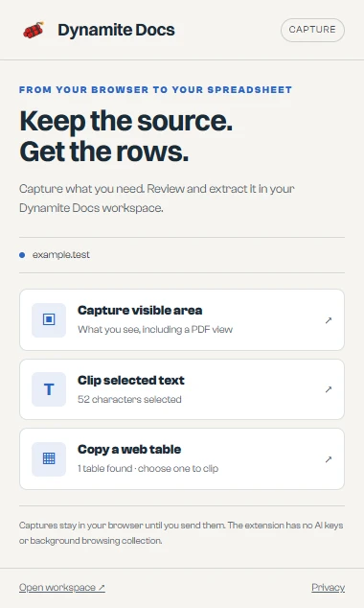The image size is (364, 608).
Task: Click the arrow on Capture visible area
Action: pos(329,320)
